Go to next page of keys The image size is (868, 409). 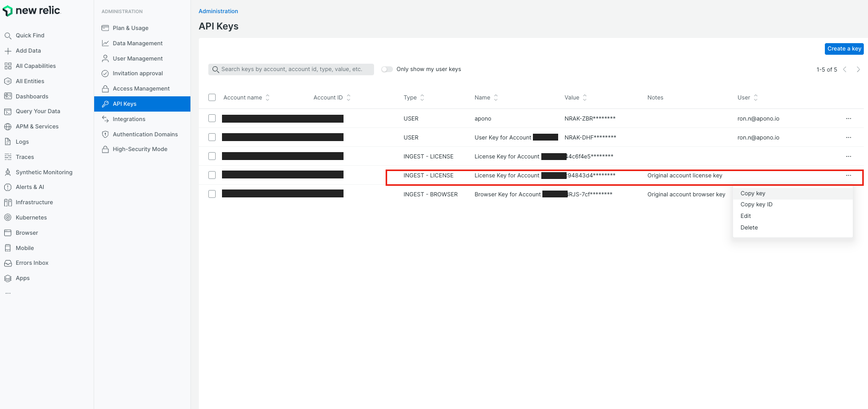pos(858,69)
